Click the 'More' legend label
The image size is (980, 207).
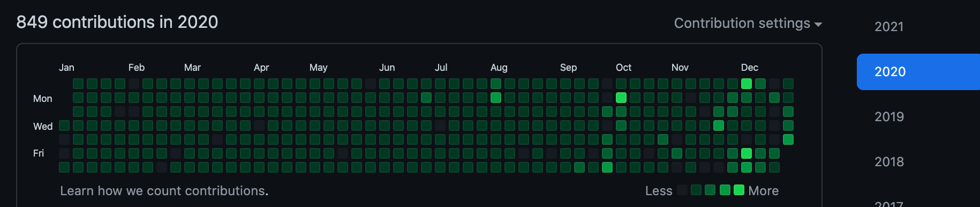[764, 191]
